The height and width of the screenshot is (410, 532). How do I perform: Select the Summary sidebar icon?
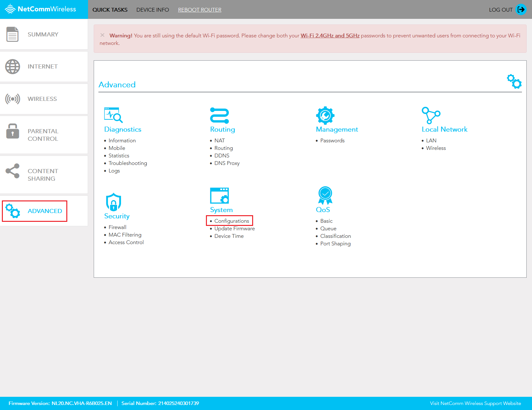[x=13, y=34]
